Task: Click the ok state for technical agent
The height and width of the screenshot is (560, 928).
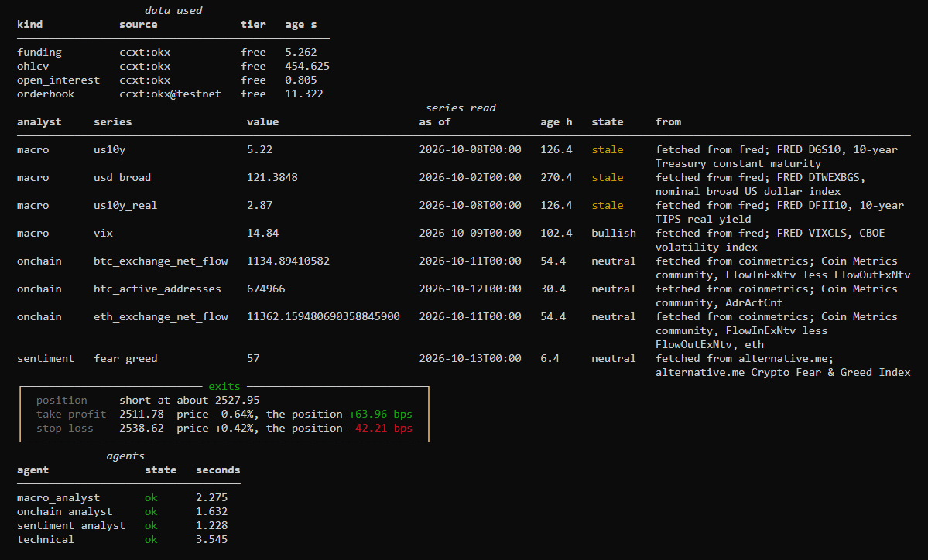Action: (x=151, y=539)
